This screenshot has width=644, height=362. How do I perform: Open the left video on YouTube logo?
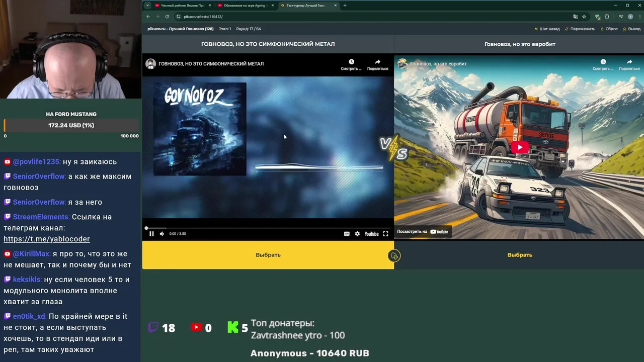371,234
